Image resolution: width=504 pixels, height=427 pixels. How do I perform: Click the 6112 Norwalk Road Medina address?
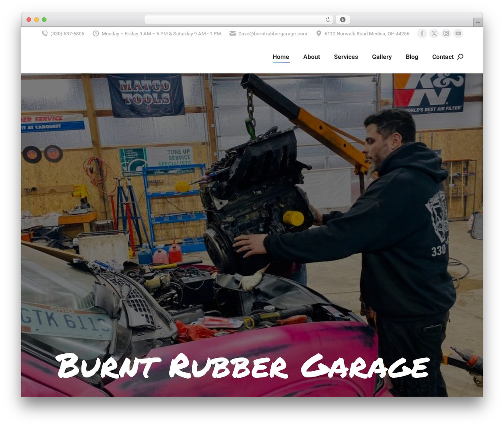(x=367, y=33)
